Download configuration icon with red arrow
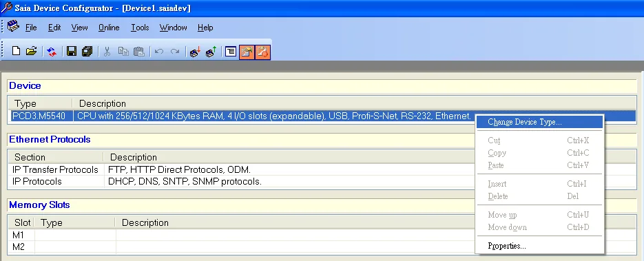This screenshot has width=644, height=261. point(195,52)
